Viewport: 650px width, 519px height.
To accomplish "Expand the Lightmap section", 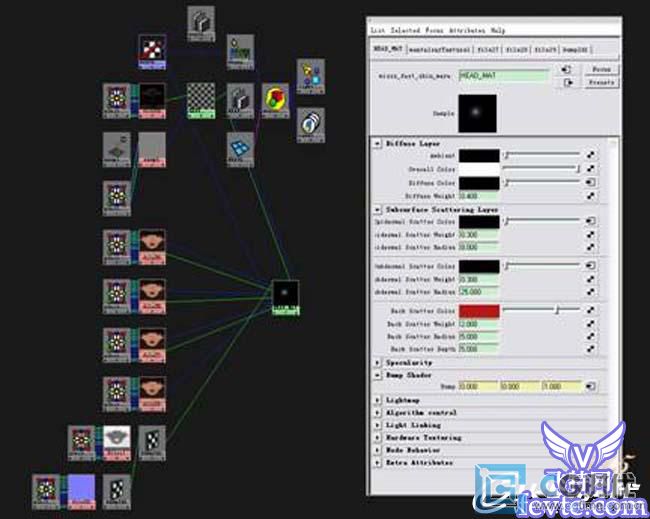I will pyautogui.click(x=377, y=400).
